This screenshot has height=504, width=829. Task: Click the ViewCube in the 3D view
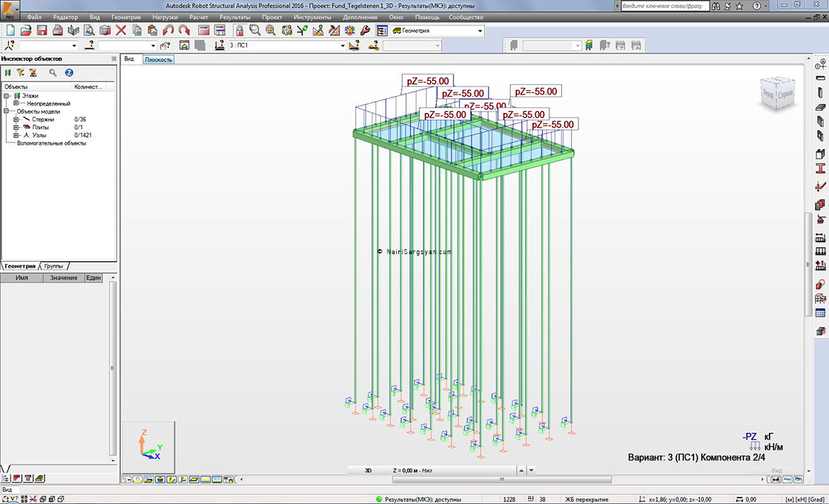(777, 93)
